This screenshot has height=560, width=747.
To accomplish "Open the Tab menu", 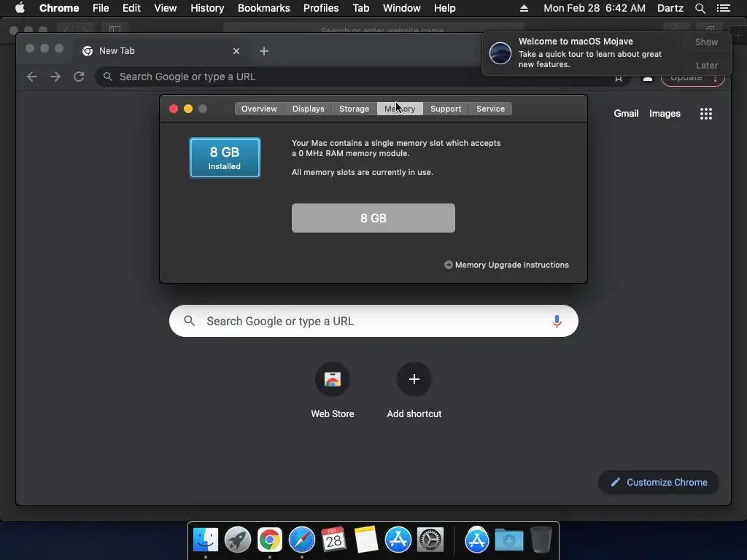I will tap(360, 8).
